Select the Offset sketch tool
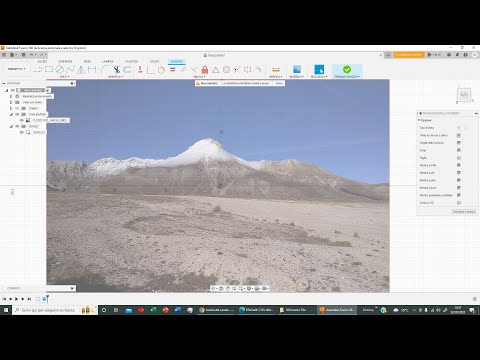This screenshot has width=480, height=360. click(127, 69)
